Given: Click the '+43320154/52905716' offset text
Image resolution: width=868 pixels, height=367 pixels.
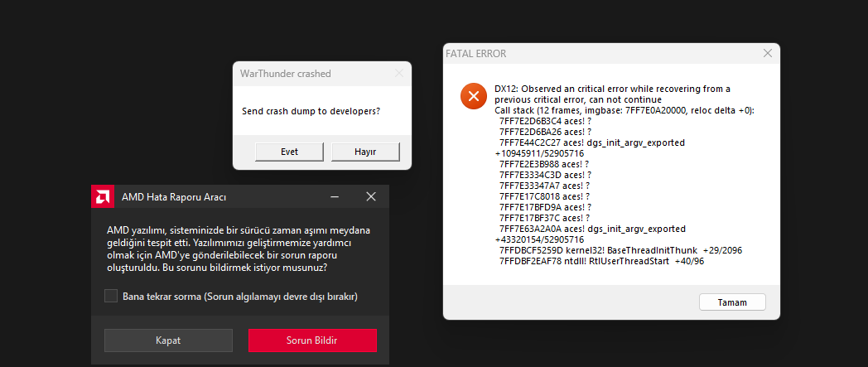Looking at the screenshot, I should point(539,239).
